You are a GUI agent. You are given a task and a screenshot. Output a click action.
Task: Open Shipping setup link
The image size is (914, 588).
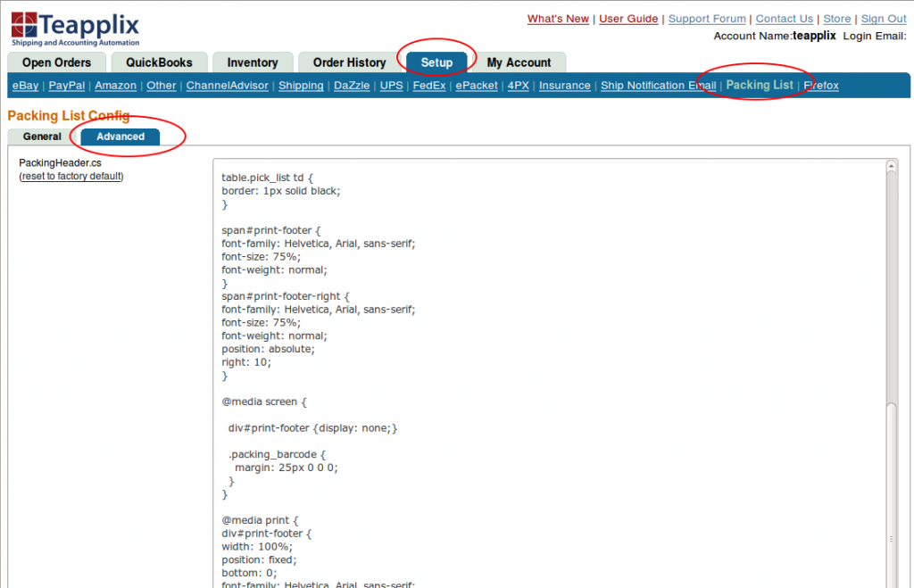coord(301,86)
